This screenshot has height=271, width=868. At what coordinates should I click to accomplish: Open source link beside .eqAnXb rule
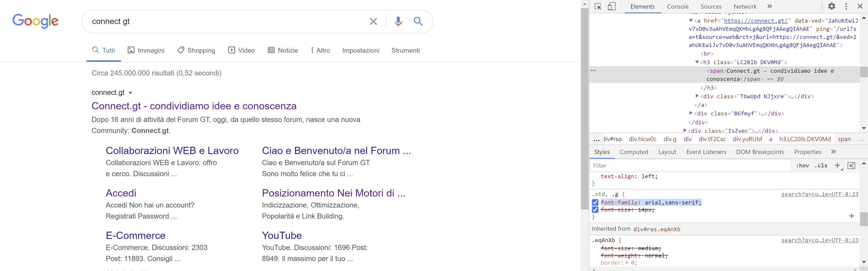pos(820,240)
